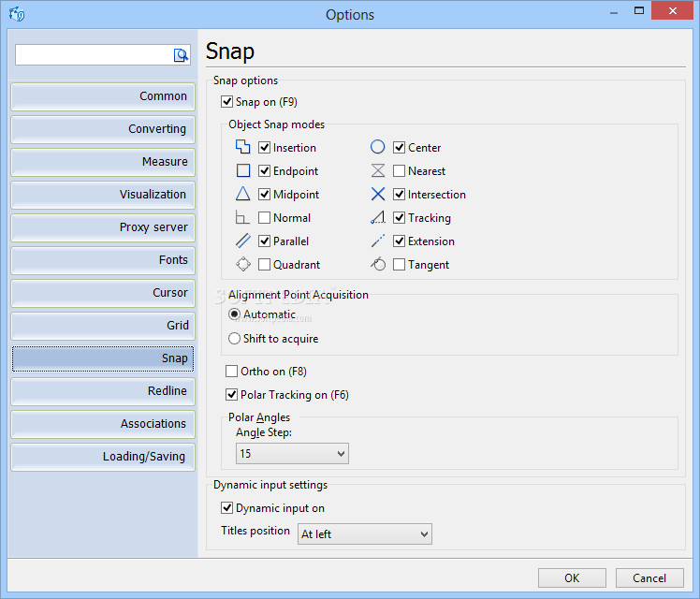Click the Insertion snap mode icon

[x=242, y=147]
